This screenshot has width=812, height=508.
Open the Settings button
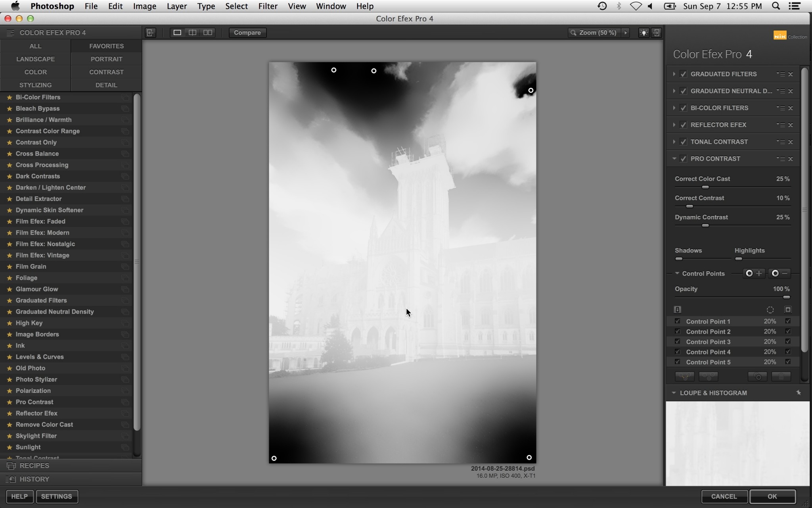tap(57, 496)
